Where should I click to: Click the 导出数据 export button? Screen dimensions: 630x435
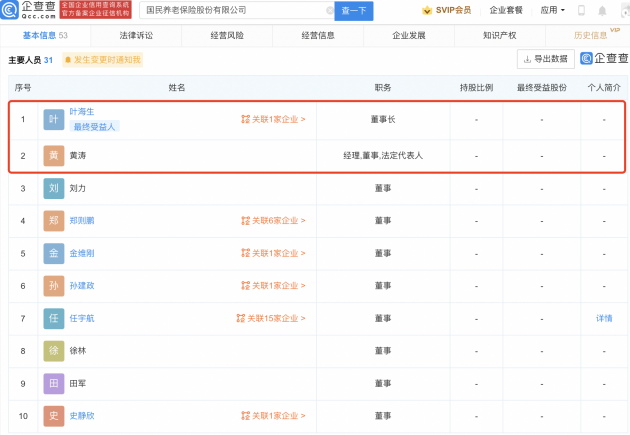(546, 59)
